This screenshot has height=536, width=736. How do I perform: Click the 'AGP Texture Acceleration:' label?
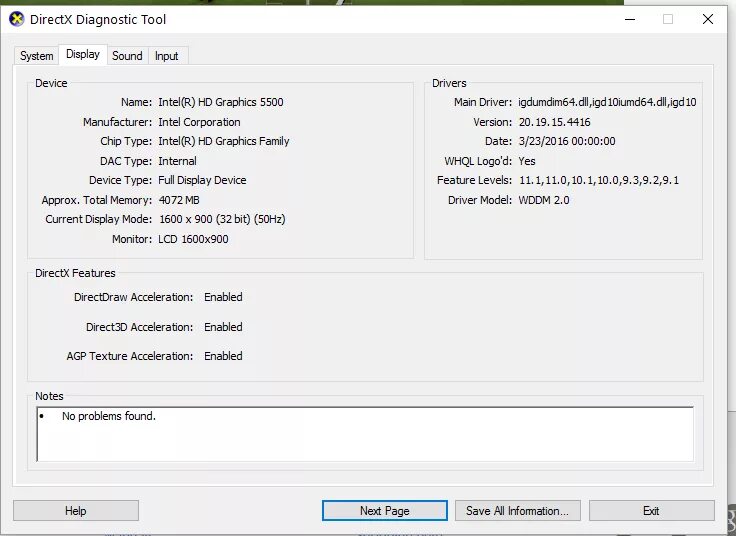[130, 356]
